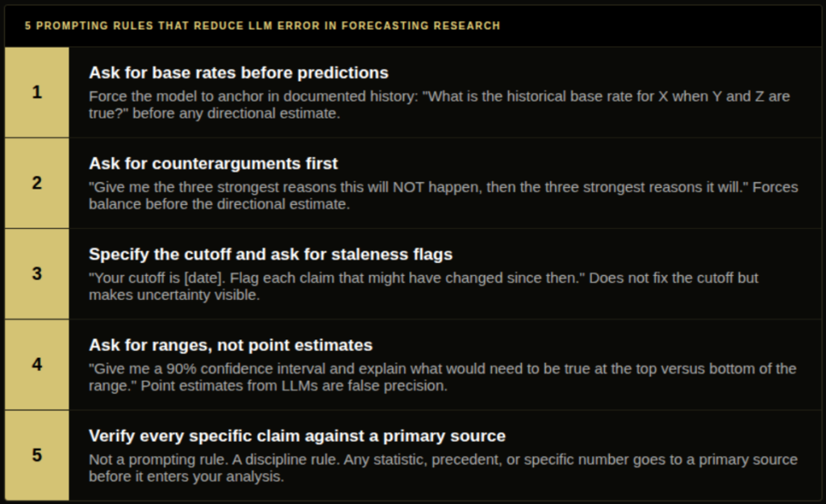
Task: Click description starting 'Give me a 90% confidence interval'
Action: tap(443, 377)
